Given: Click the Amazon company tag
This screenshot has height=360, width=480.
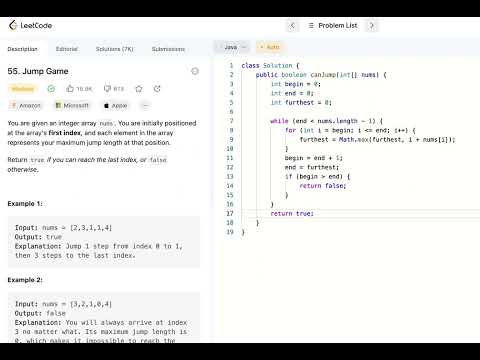Looking at the screenshot, I should point(26,106).
